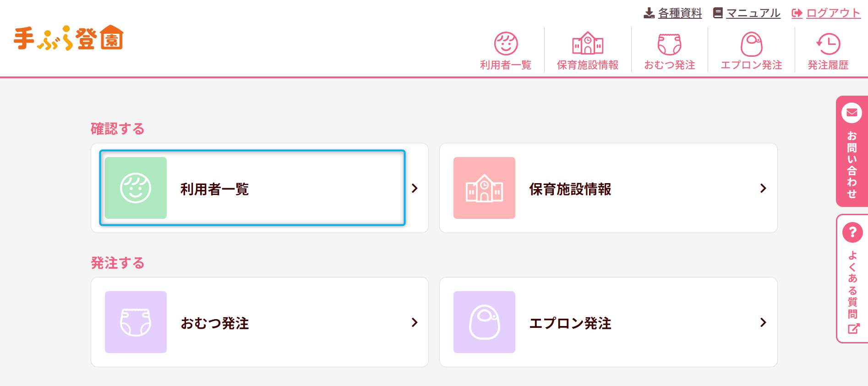Image resolution: width=868 pixels, height=386 pixels.
Task: Click the 手ぶら登園 site logo
Action: coord(69,38)
